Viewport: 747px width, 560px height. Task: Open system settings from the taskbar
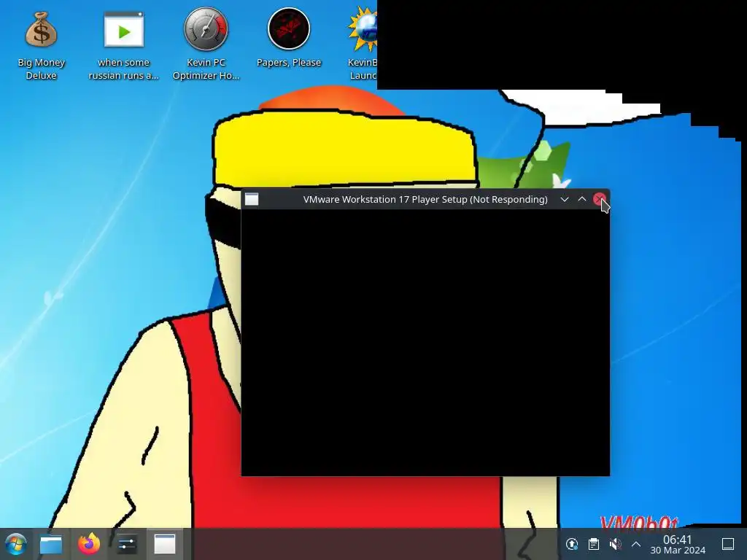point(127,544)
